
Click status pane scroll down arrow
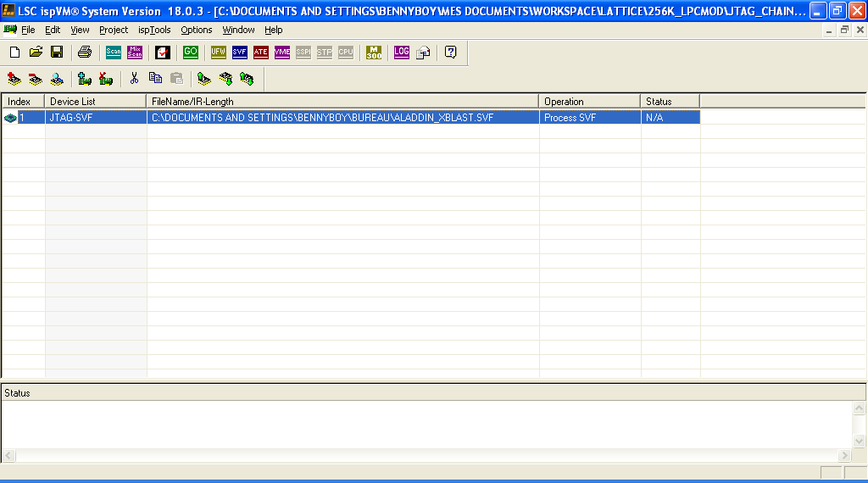860,441
